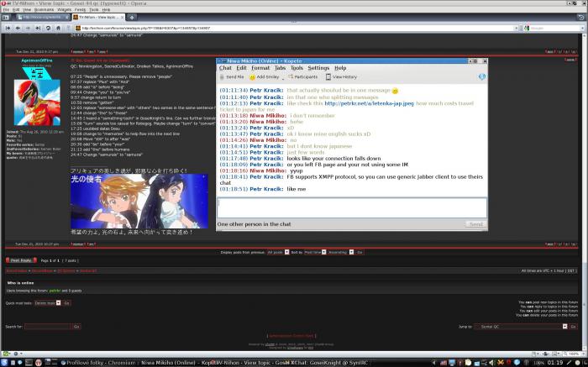
Task: Click the forum Post Reply button
Action: [21, 260]
